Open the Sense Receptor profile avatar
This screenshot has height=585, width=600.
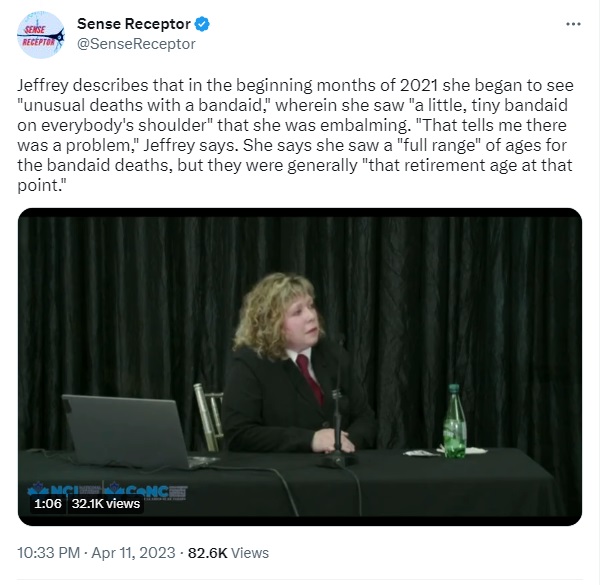(x=41, y=35)
